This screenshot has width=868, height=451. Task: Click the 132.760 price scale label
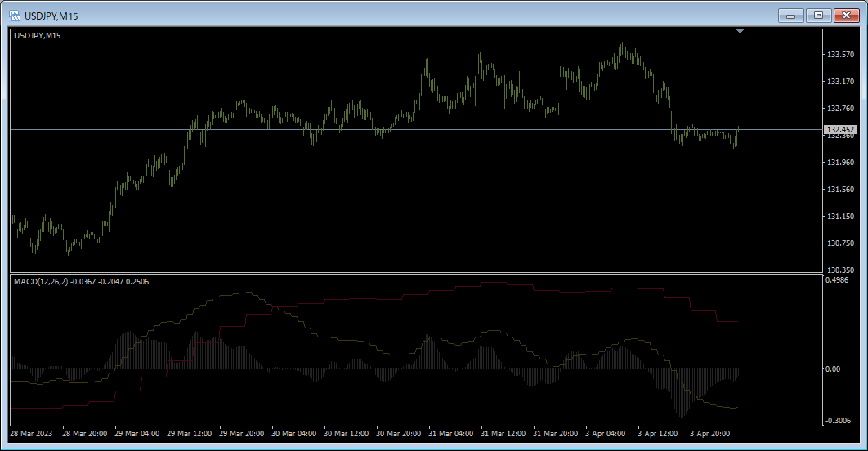coord(840,109)
